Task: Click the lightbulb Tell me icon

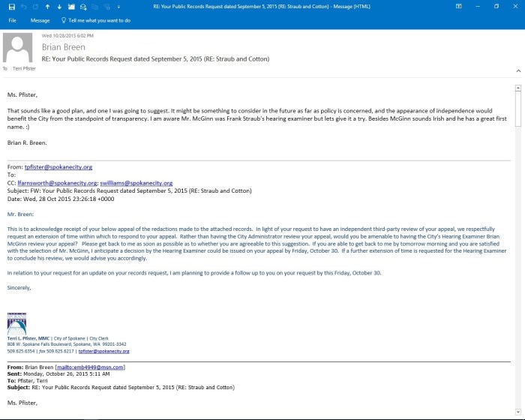Action: click(64, 21)
